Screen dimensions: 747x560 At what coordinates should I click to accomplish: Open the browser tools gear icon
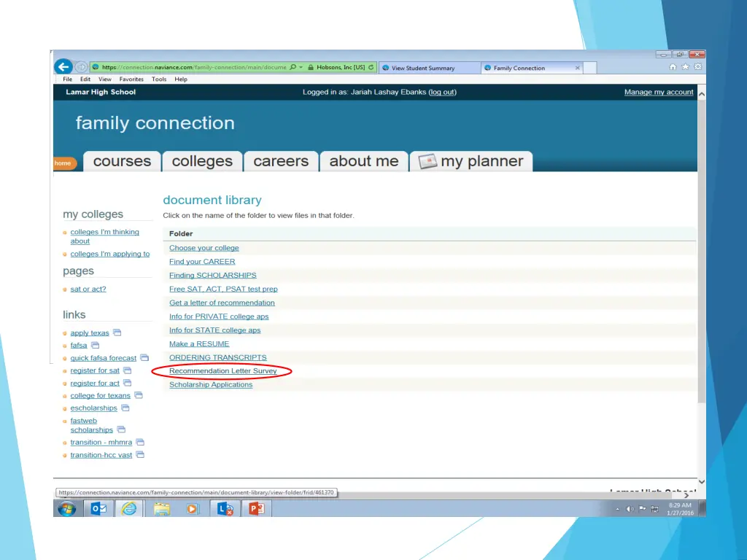697,67
